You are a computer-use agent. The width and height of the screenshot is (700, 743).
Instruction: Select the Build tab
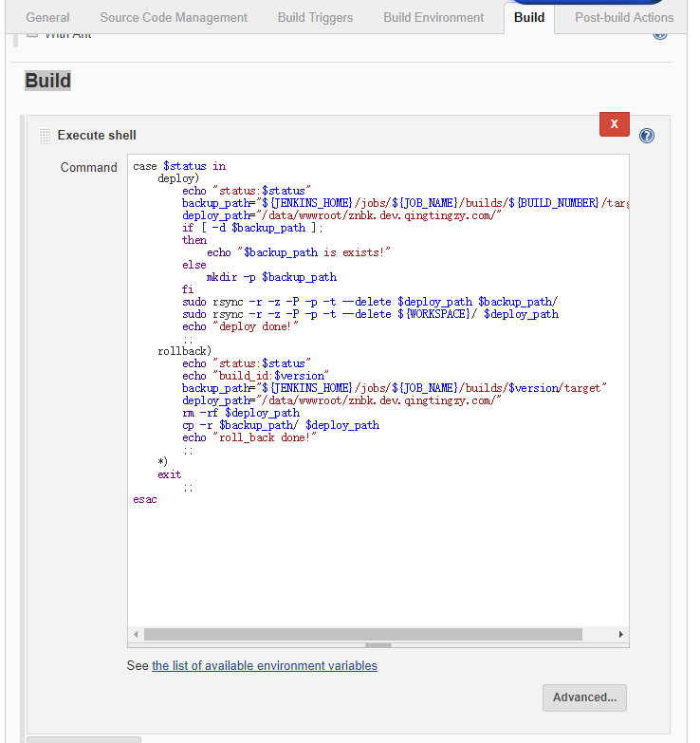pyautogui.click(x=529, y=17)
